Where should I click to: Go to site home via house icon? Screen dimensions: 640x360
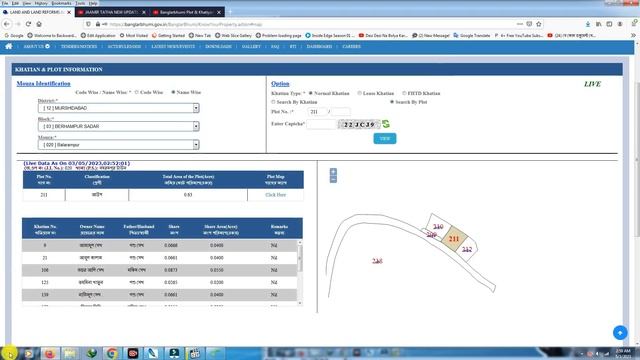(9, 47)
